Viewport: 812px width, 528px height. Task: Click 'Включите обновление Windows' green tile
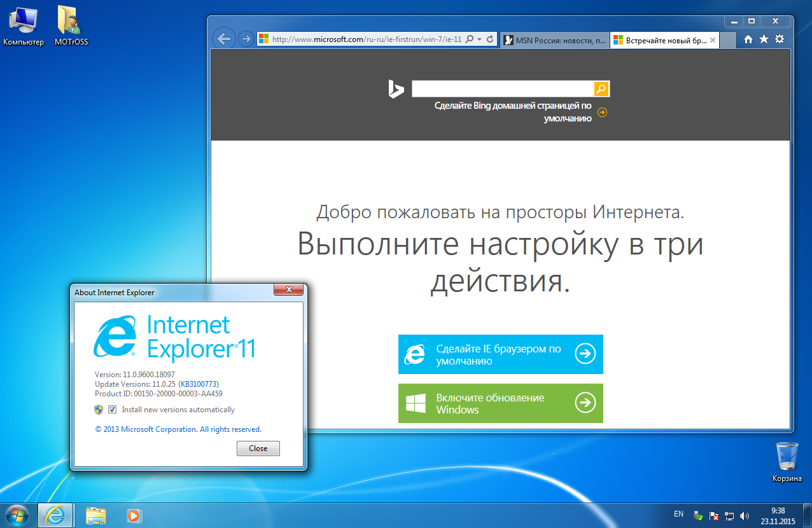(500, 403)
